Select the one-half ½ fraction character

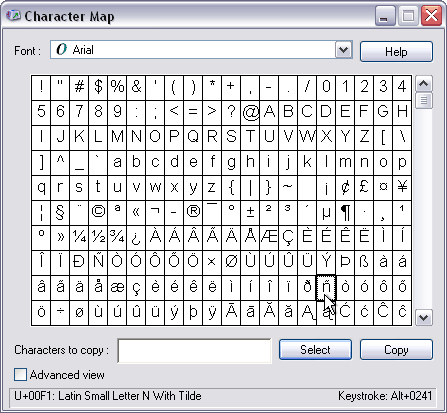pos(98,237)
